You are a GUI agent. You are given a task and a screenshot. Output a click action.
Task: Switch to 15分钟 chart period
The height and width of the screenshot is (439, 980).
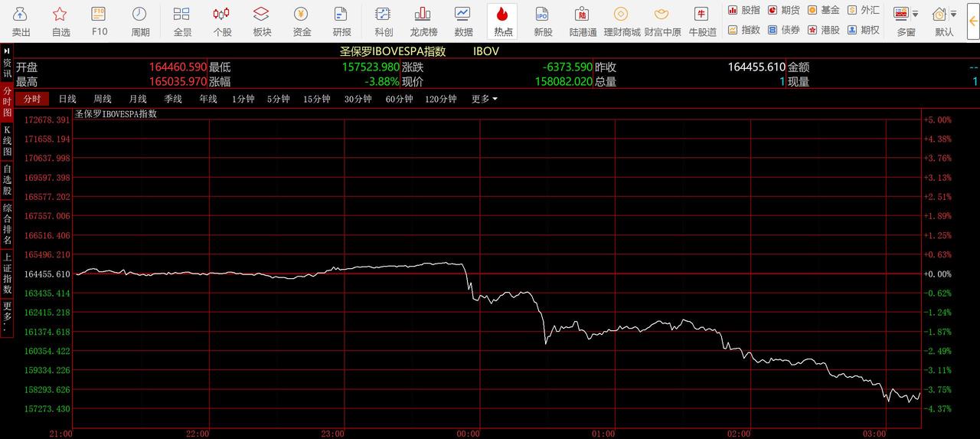tap(316, 99)
